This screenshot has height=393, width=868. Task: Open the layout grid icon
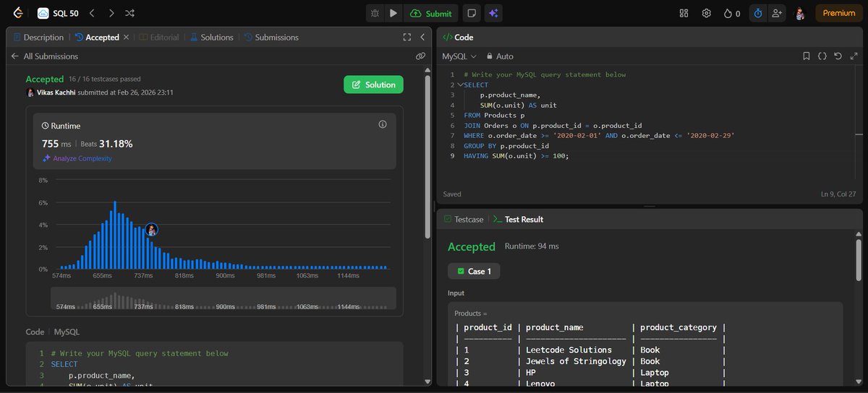tap(684, 13)
